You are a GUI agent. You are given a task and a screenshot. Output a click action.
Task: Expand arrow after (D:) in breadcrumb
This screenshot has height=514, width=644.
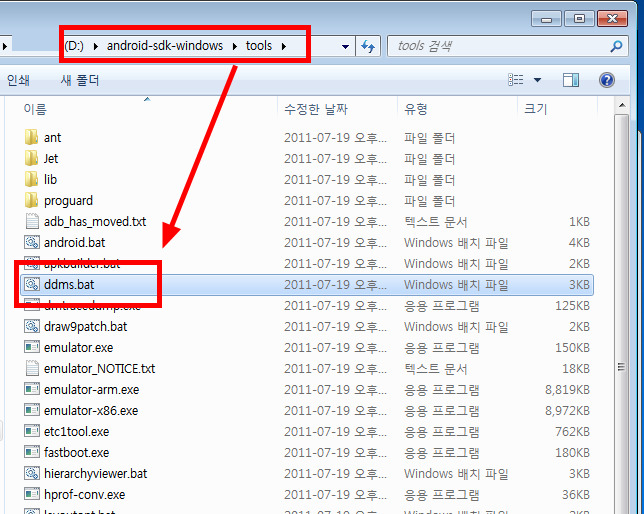96,46
